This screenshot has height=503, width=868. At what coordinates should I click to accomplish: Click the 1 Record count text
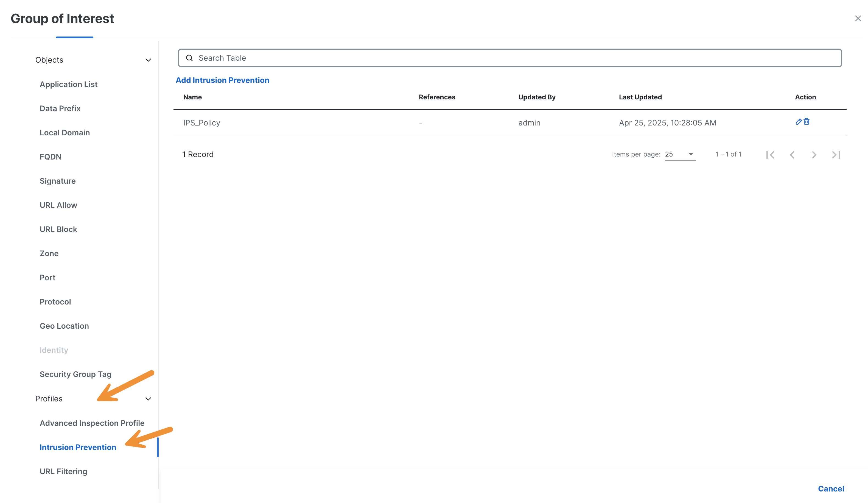[198, 154]
